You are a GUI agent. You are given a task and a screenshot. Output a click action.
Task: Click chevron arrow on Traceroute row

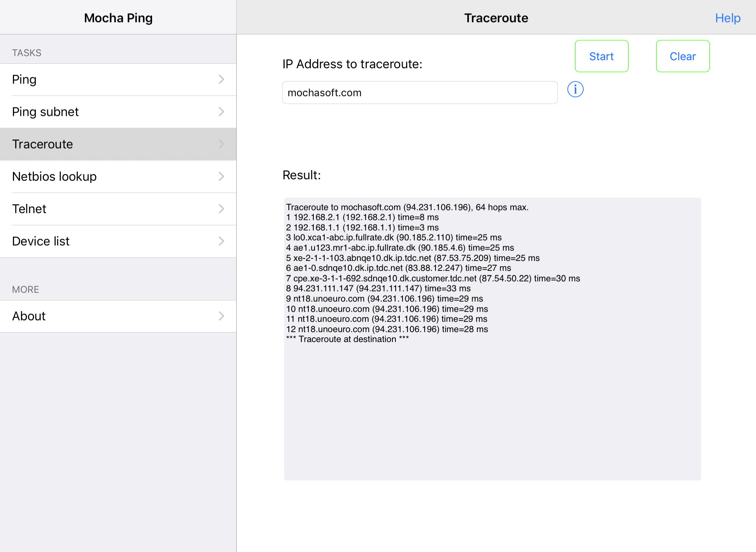tap(221, 144)
